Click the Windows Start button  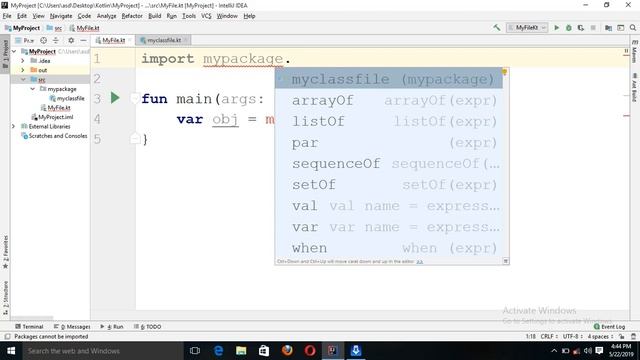coord(11,351)
